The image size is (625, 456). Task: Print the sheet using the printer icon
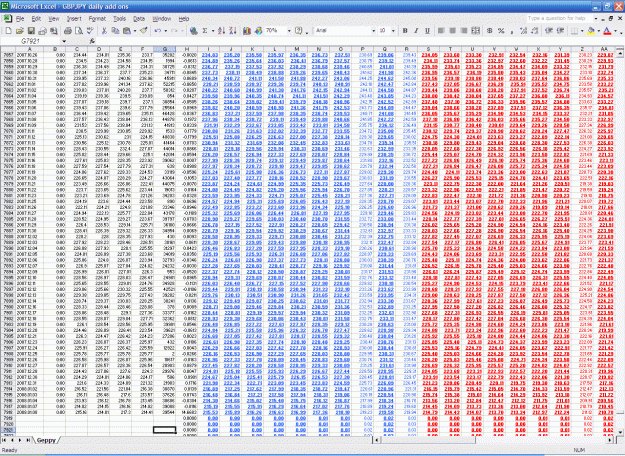point(68,31)
